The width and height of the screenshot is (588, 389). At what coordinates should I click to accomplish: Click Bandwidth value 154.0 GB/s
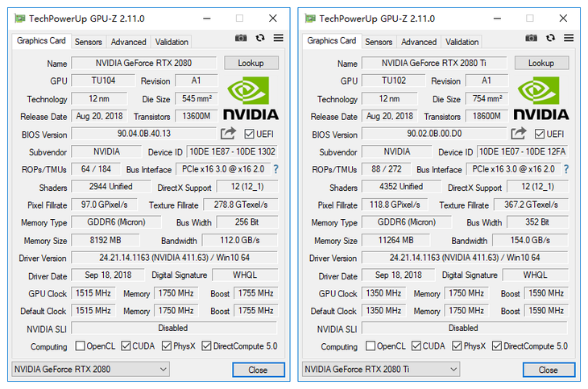[530, 240]
